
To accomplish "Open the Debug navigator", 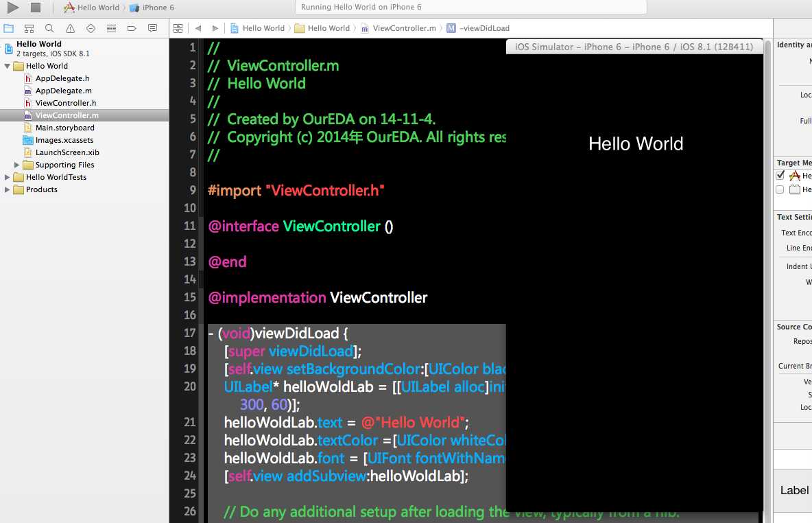I will [x=111, y=29].
